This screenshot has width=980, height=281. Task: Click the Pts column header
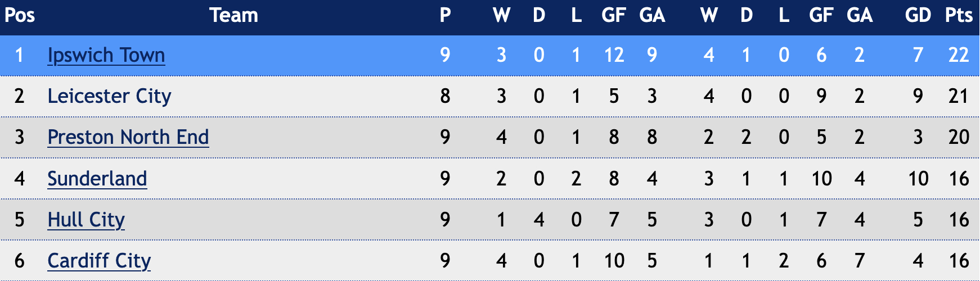point(959,15)
